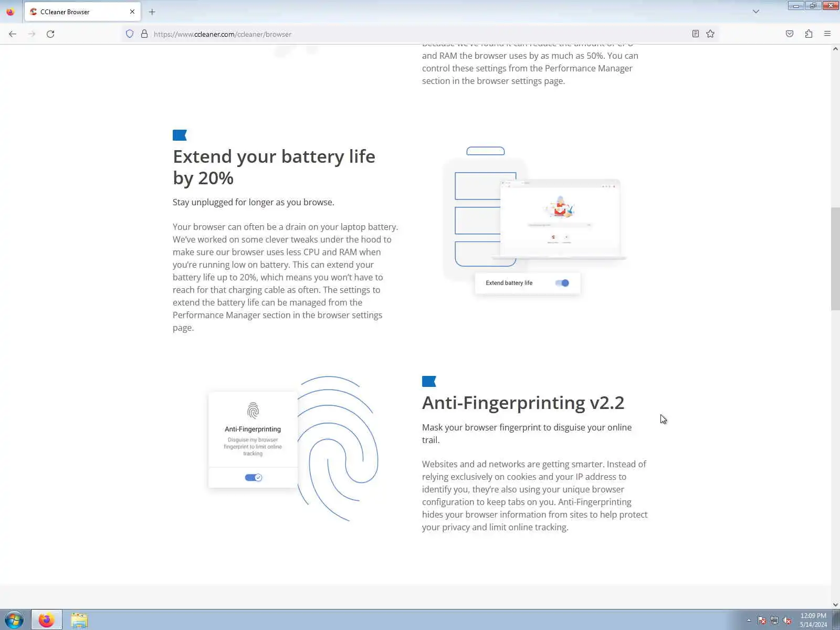Image resolution: width=840 pixels, height=630 pixels.
Task: Go back to the previous page
Action: [13, 34]
